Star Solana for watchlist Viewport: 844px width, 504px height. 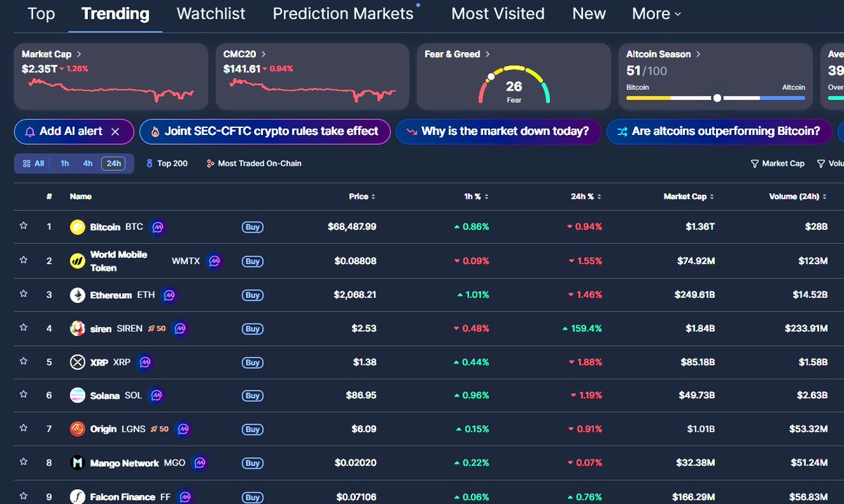[x=23, y=395]
